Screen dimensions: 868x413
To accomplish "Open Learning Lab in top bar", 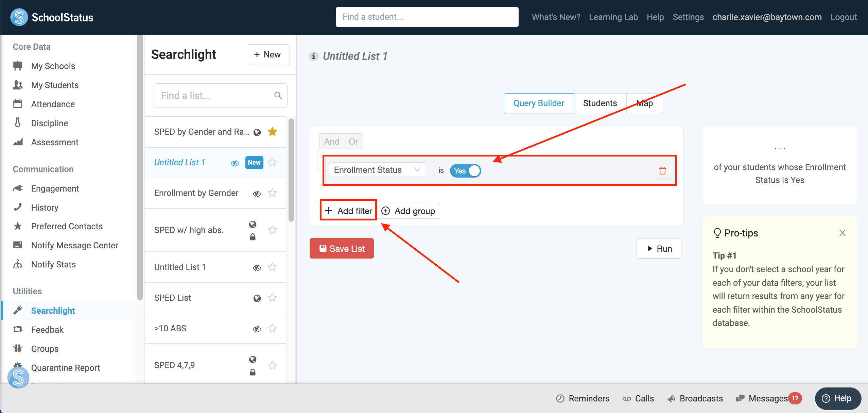I will (613, 17).
